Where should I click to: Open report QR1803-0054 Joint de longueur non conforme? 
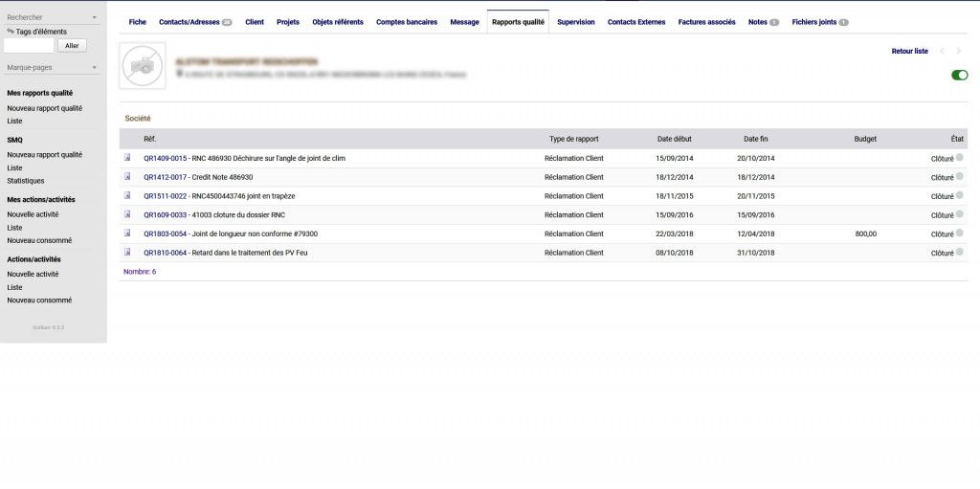[231, 233]
